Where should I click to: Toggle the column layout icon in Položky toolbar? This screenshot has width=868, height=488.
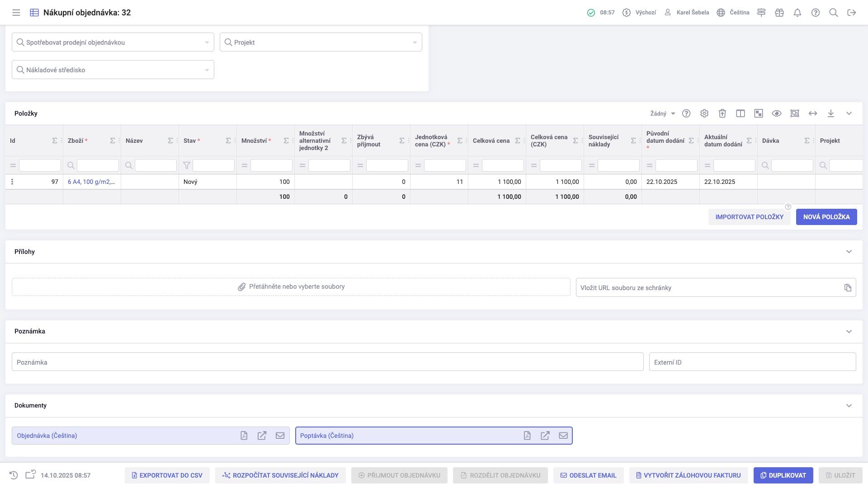[741, 113]
